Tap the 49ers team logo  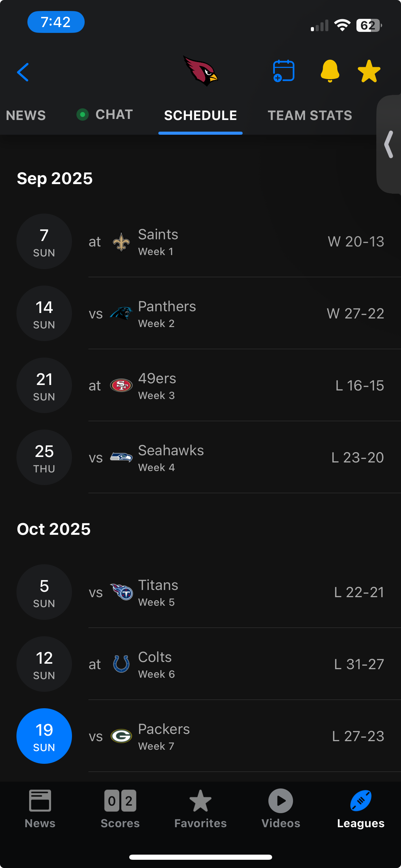click(x=121, y=385)
